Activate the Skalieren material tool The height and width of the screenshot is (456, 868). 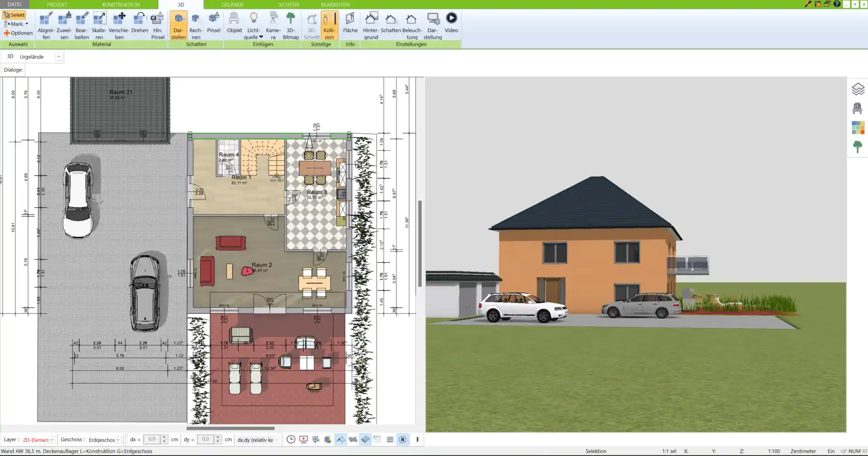point(99,26)
